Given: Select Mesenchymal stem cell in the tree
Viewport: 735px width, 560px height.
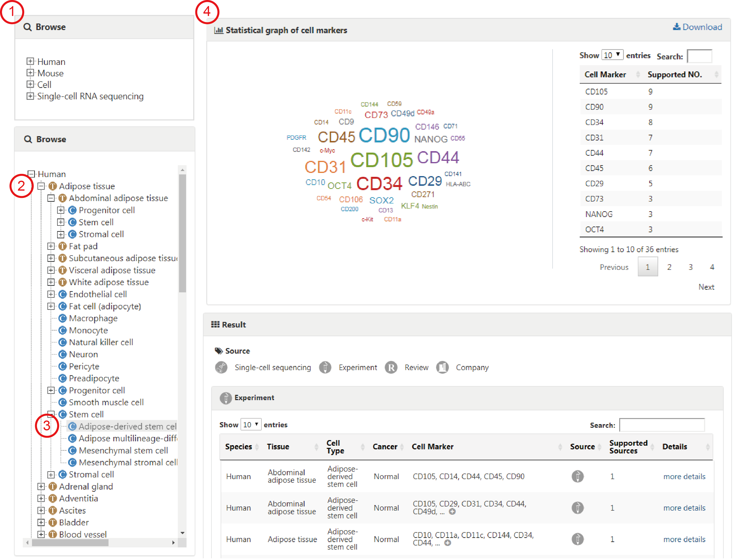Looking at the screenshot, I should click(123, 451).
